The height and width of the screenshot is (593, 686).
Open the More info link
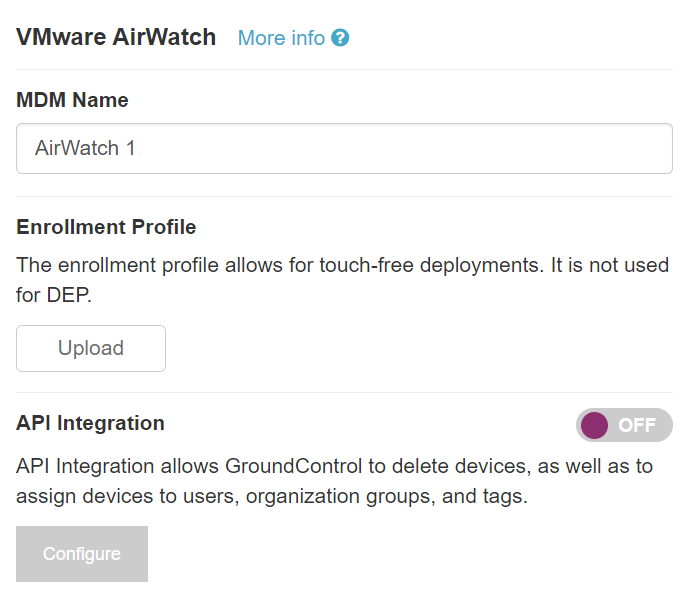[x=293, y=38]
